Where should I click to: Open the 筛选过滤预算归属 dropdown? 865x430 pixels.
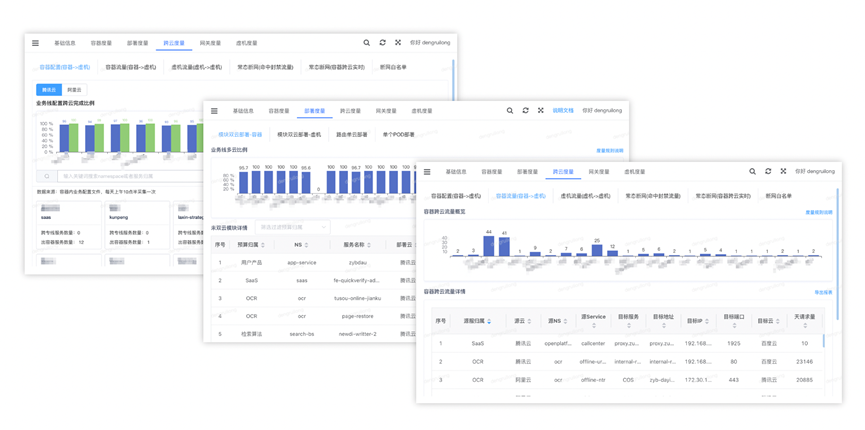coord(292,228)
